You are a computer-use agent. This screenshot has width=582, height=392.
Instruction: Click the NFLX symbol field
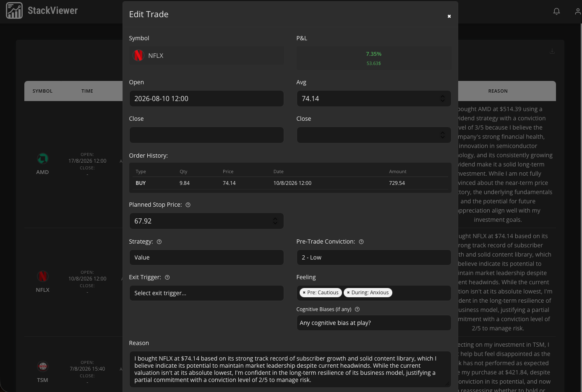coord(206,55)
